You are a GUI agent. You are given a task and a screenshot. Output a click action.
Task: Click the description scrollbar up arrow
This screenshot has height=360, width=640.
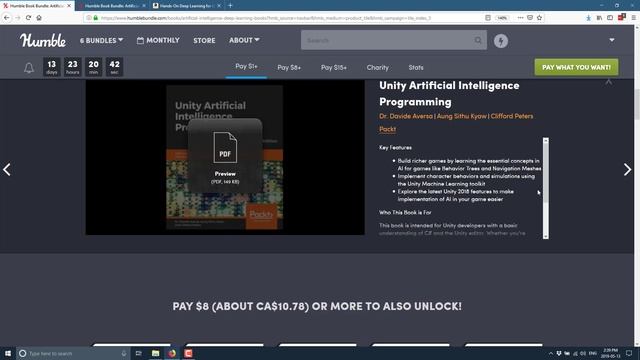click(546, 140)
